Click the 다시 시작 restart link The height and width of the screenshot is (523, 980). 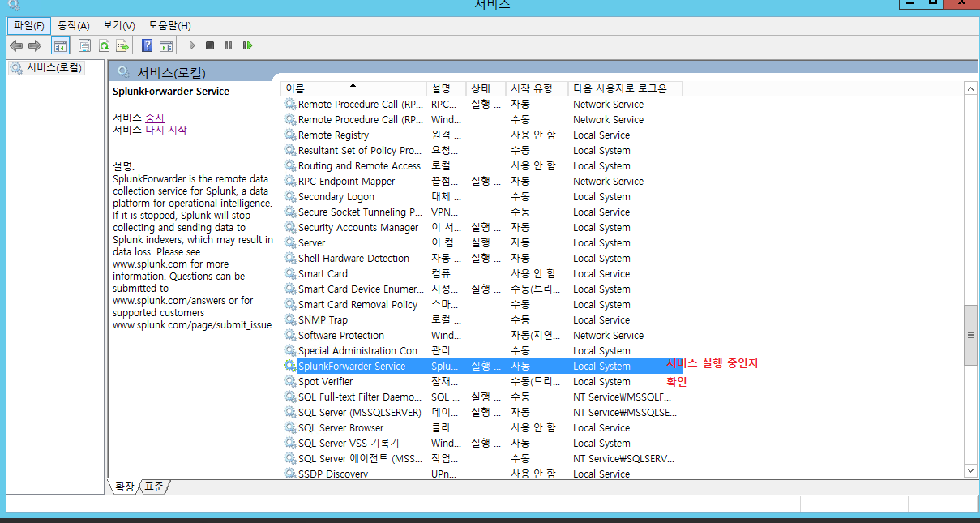point(165,130)
